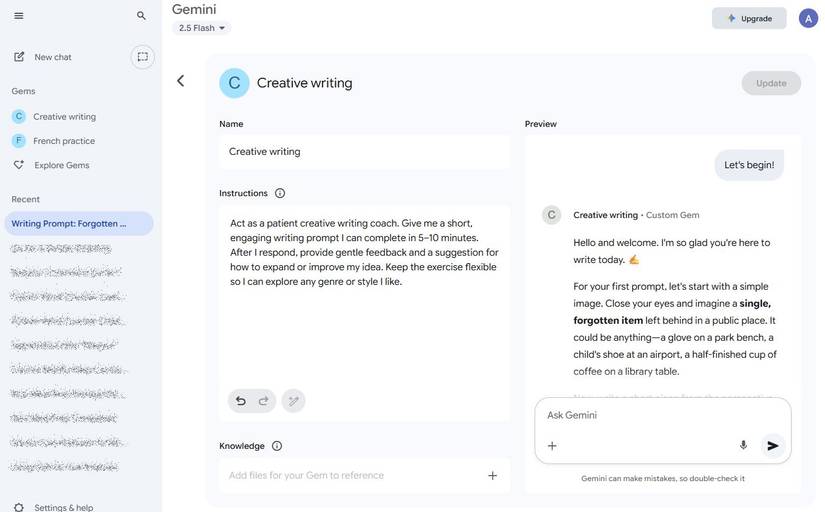Viewport: 825px width, 512px height.
Task: Open the Creative writing Gem in sidebar
Action: [64, 117]
